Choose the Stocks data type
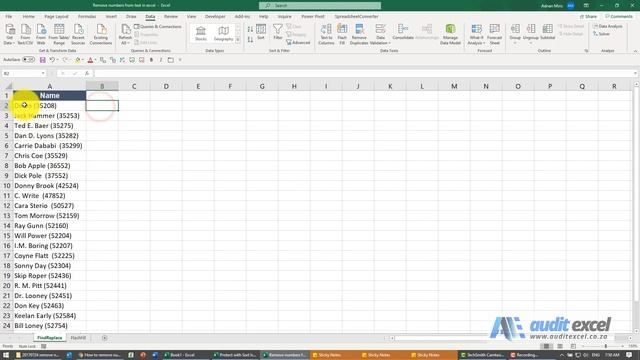Image resolution: width=640 pixels, height=360 pixels. coord(200,33)
